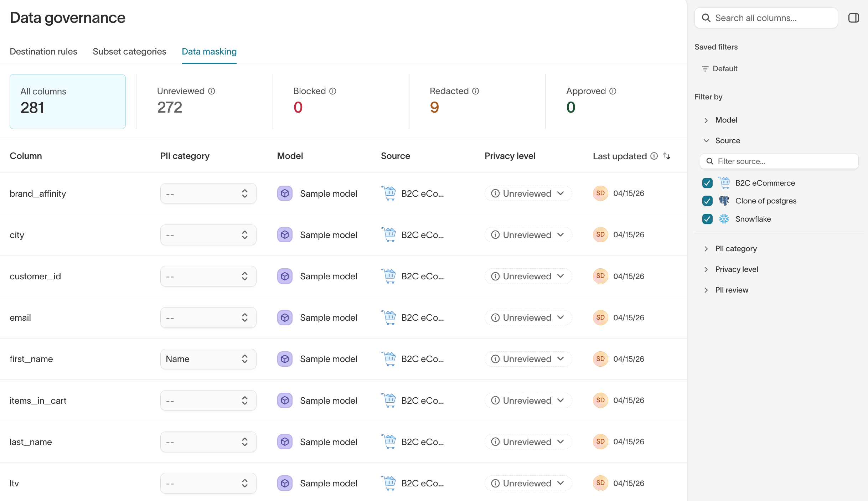
Task: Click the B2C eCommerce cart icon in filters
Action: 724,183
